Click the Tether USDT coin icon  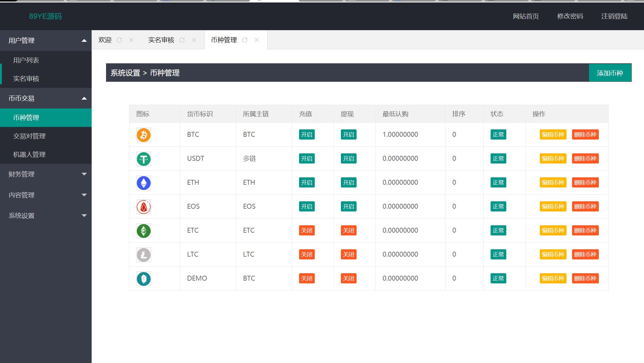tap(144, 159)
